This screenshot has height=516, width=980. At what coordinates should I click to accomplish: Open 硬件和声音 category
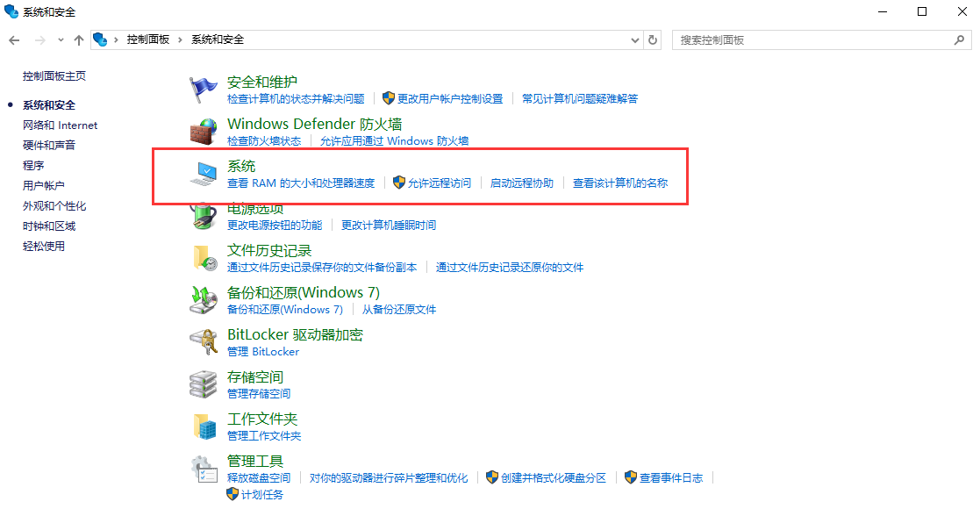click(49, 145)
